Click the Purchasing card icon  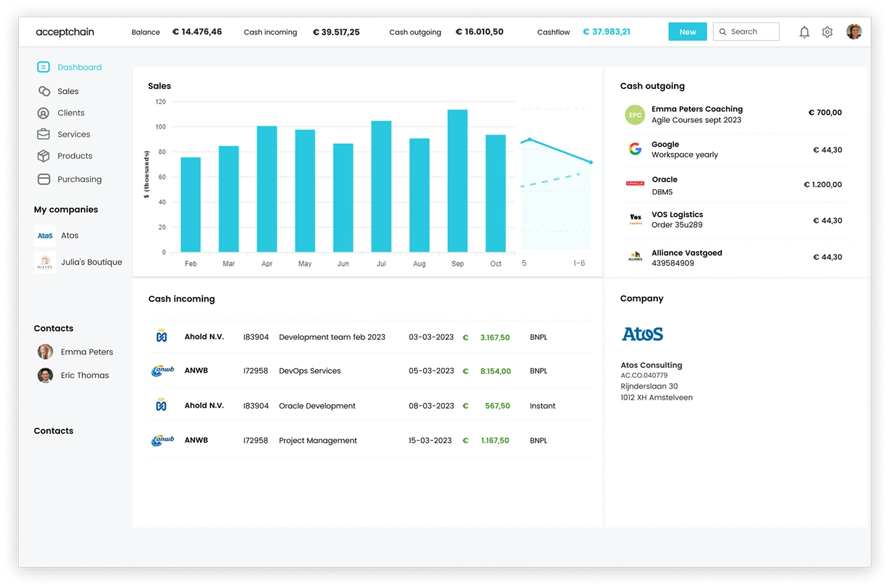44,180
